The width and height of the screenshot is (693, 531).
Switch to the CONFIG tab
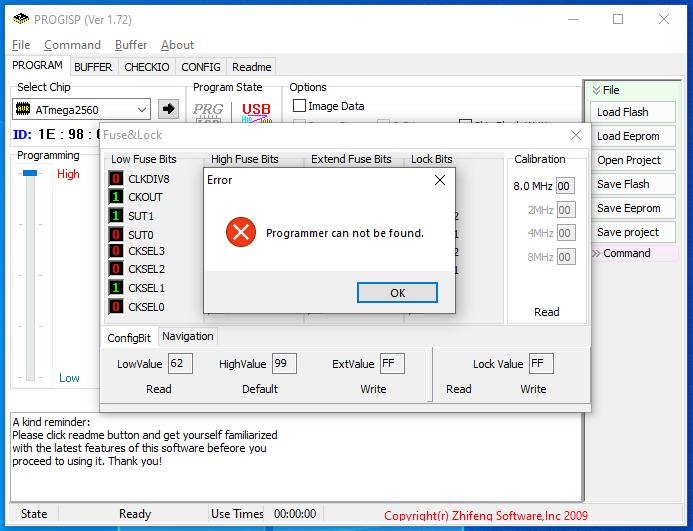pos(201,67)
